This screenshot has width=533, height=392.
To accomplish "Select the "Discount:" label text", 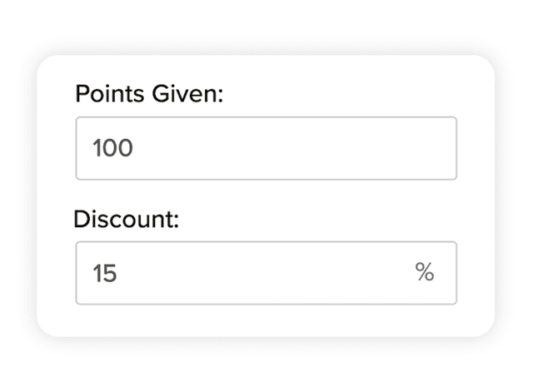I will [127, 221].
